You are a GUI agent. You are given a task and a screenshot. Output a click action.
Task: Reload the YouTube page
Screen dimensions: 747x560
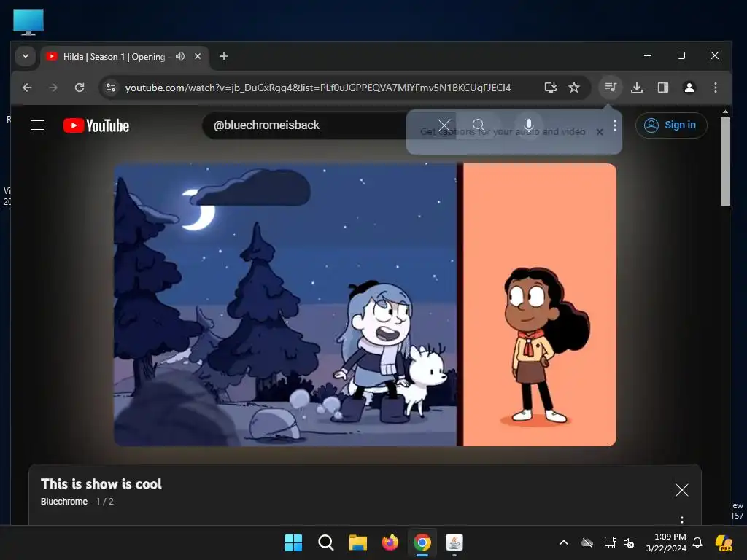click(80, 87)
